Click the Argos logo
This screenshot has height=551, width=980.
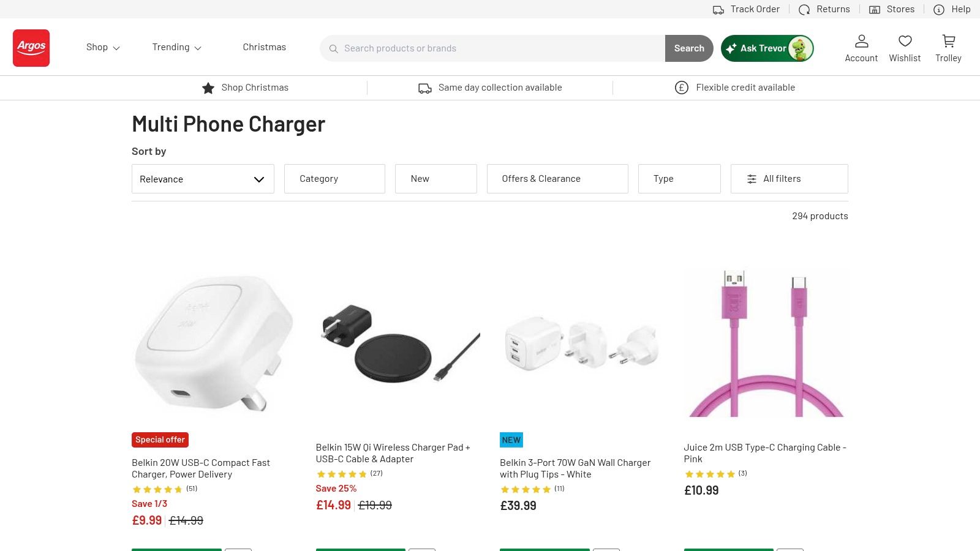pyautogui.click(x=31, y=48)
